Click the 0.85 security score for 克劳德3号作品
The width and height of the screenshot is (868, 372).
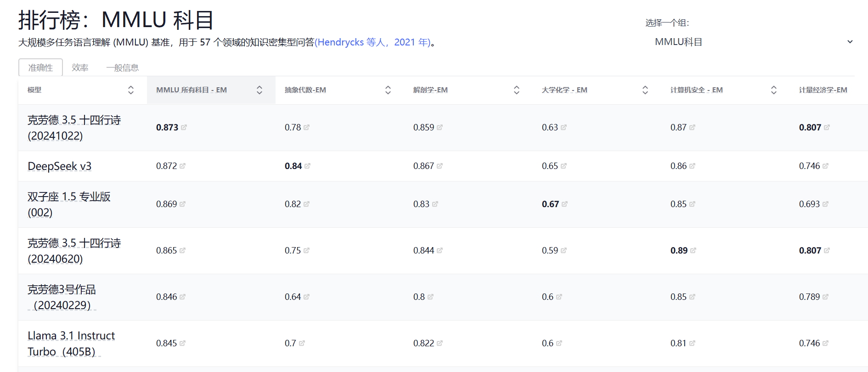(678, 297)
